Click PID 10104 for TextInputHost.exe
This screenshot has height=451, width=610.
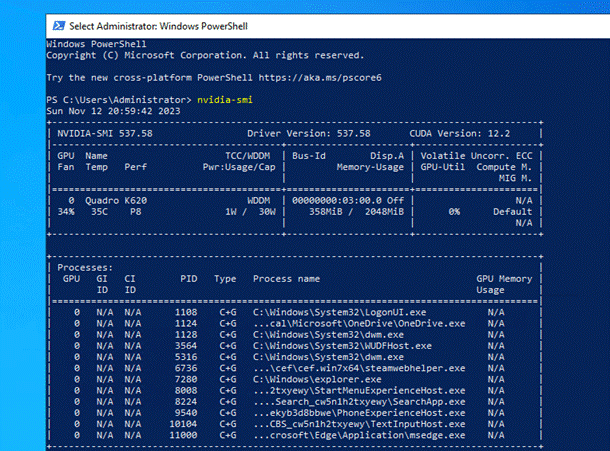[183, 422]
